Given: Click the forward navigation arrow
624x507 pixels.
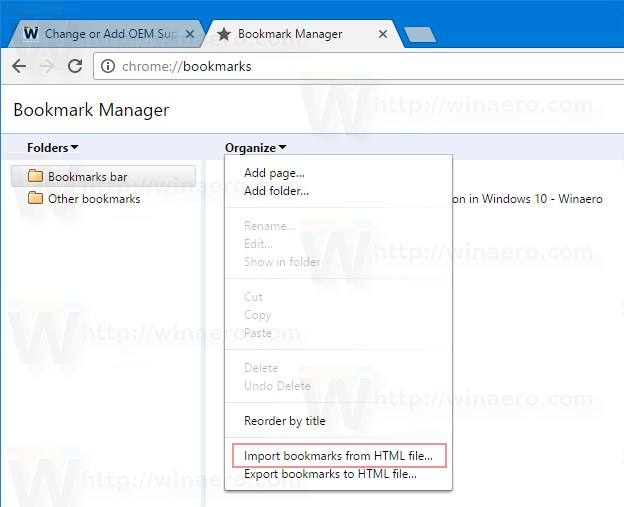Looking at the screenshot, I should point(47,66).
